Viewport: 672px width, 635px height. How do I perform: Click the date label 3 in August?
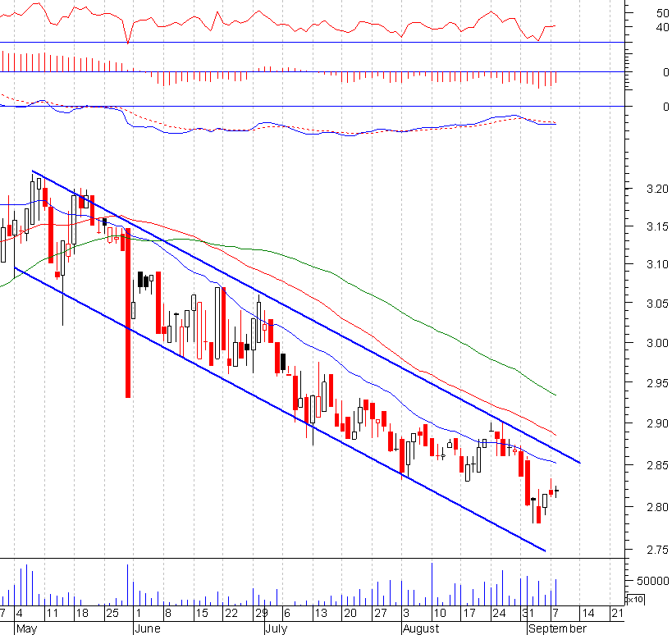coord(406,613)
